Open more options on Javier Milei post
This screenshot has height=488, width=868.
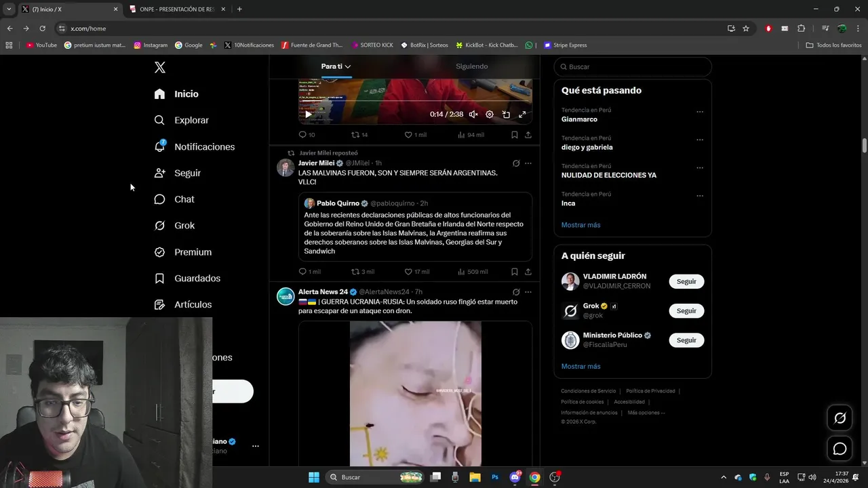click(528, 163)
